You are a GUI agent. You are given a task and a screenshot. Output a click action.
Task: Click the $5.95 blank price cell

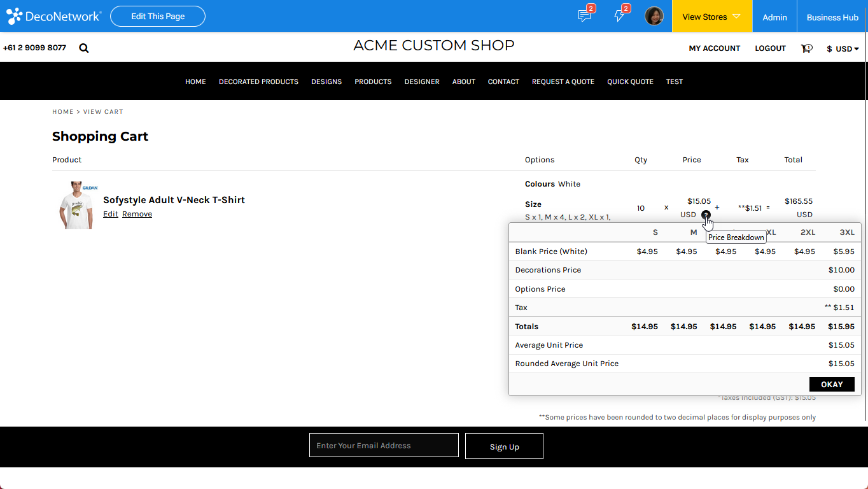point(844,252)
